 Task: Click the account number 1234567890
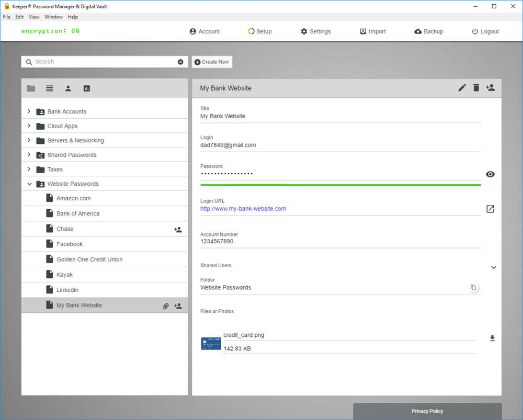coord(217,241)
